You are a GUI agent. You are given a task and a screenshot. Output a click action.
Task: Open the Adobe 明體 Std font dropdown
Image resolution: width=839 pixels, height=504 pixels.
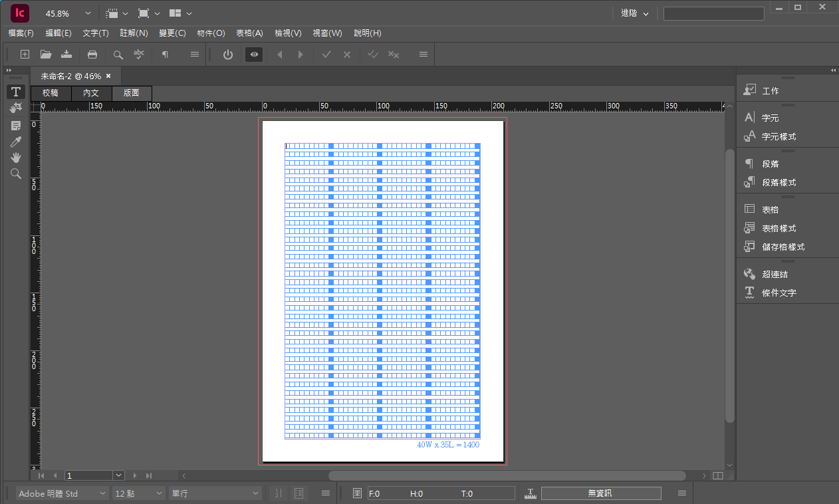(x=62, y=493)
